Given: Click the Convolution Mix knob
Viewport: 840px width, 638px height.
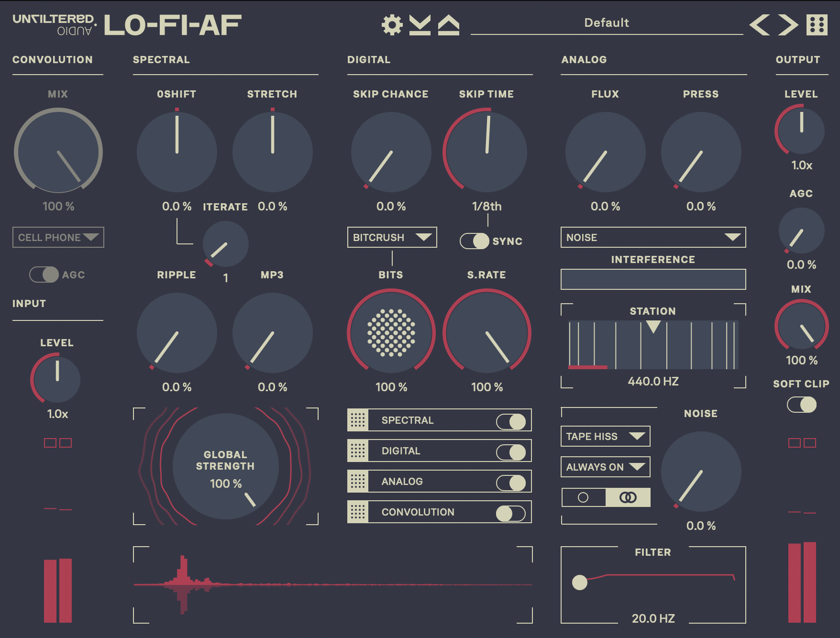Looking at the screenshot, I should (x=58, y=152).
